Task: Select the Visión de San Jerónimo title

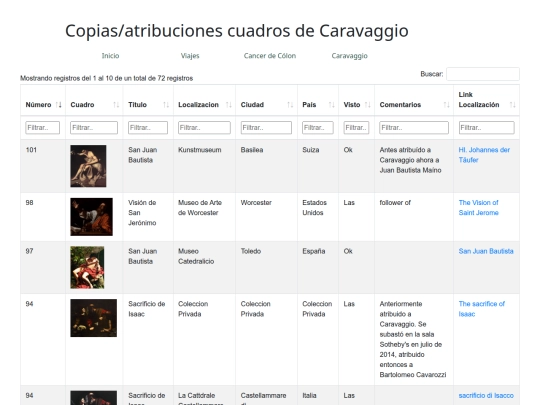Action: 142,213
